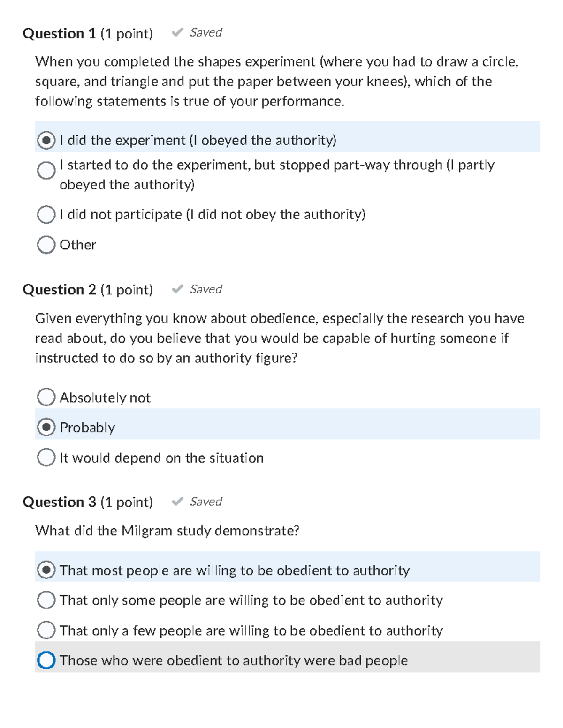Select "I did the experiment (I obeyed the authority)"
This screenshot has width=563, height=728.
(46, 139)
